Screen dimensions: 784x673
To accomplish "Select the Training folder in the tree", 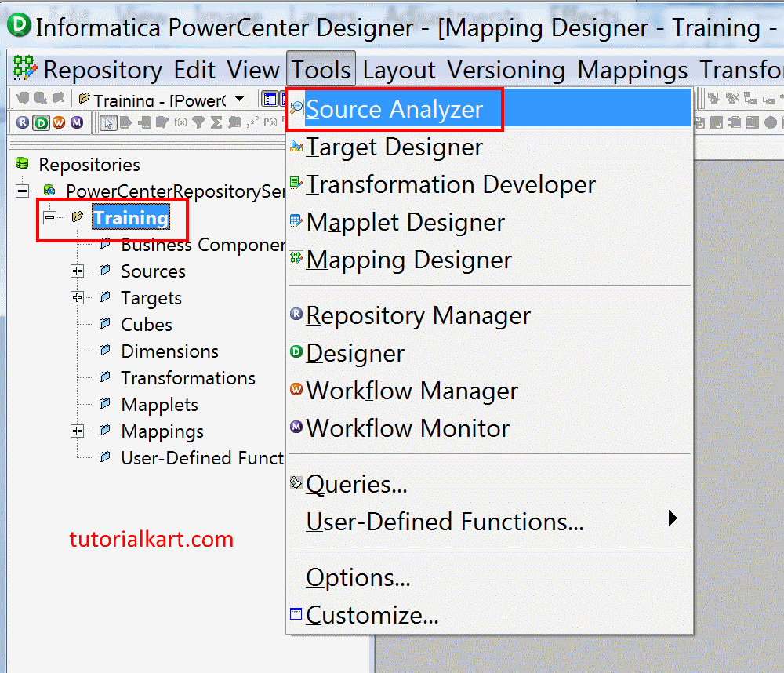I will click(131, 217).
